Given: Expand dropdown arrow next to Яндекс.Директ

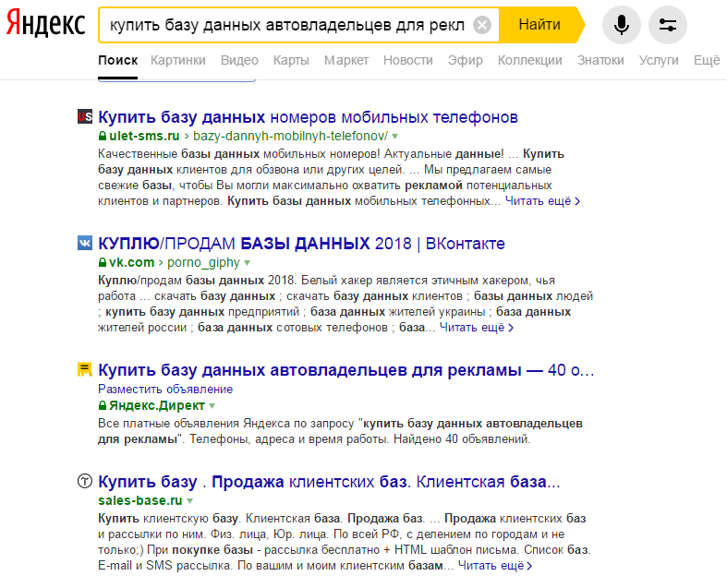Looking at the screenshot, I should 212,406.
